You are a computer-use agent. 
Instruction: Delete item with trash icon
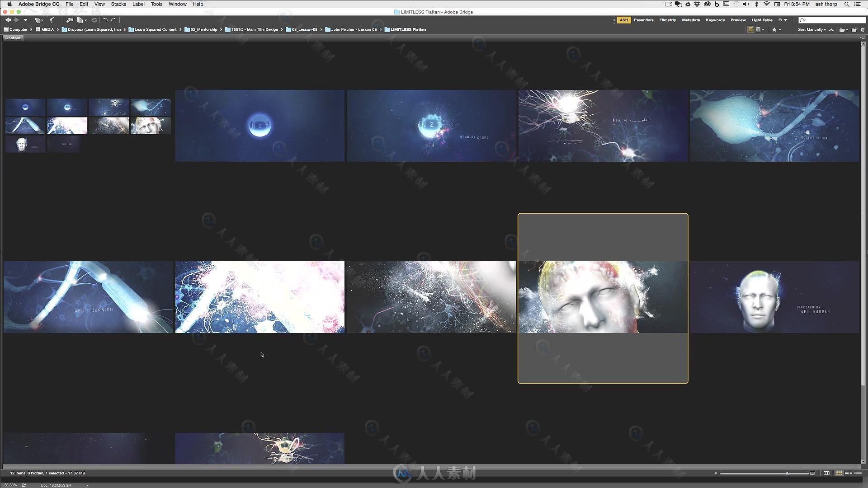863,29
